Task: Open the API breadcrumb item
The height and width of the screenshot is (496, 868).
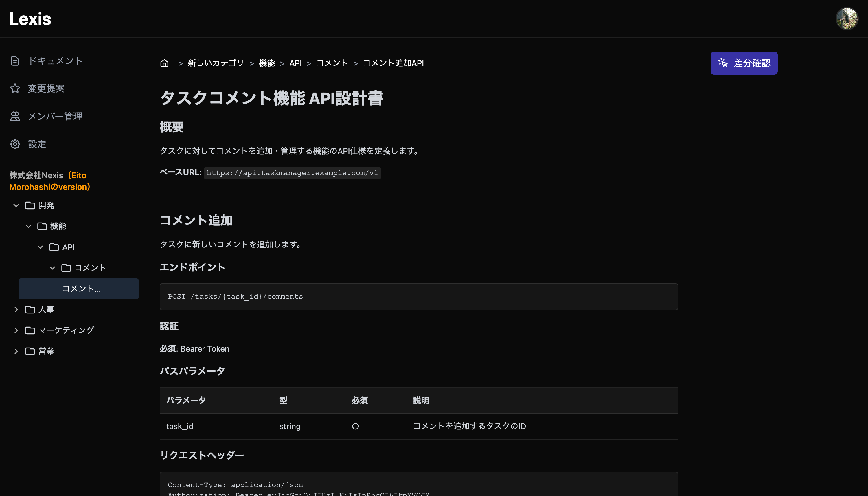Action: 296,63
